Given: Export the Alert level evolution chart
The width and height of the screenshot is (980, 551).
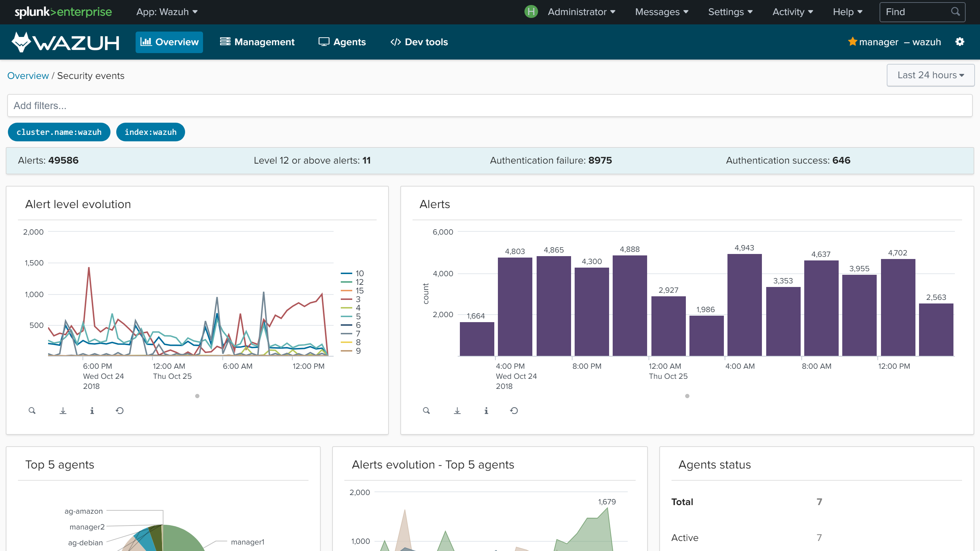Looking at the screenshot, I should (63, 411).
